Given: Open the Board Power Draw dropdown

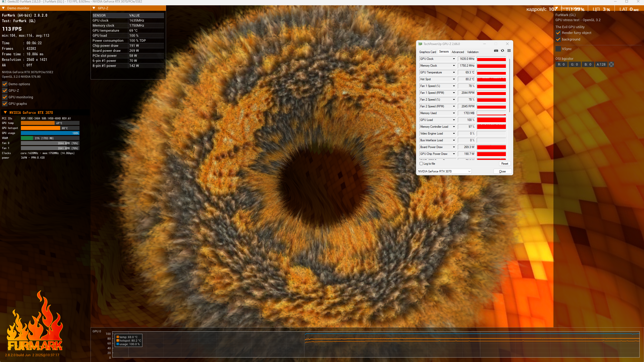Looking at the screenshot, I should point(454,147).
